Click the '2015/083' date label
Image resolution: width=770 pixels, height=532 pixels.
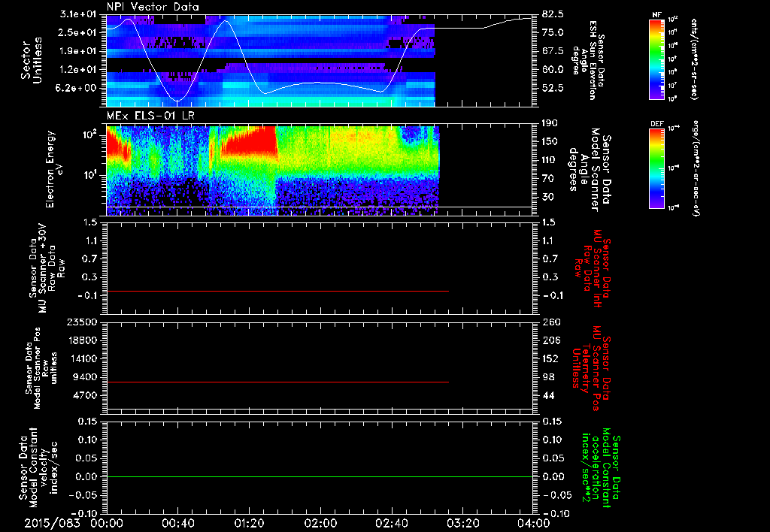52,523
